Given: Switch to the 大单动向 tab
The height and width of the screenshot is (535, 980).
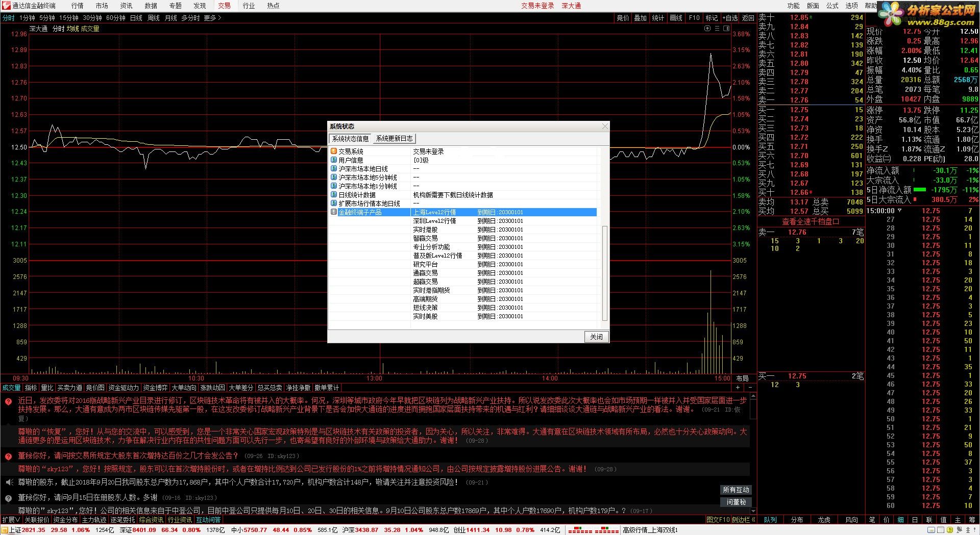Looking at the screenshot, I should point(184,388).
